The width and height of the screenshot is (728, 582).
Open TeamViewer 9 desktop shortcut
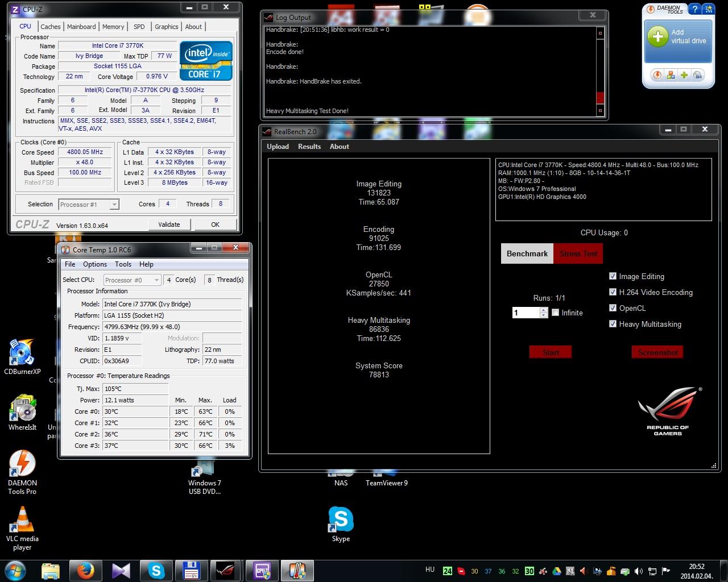pos(387,479)
